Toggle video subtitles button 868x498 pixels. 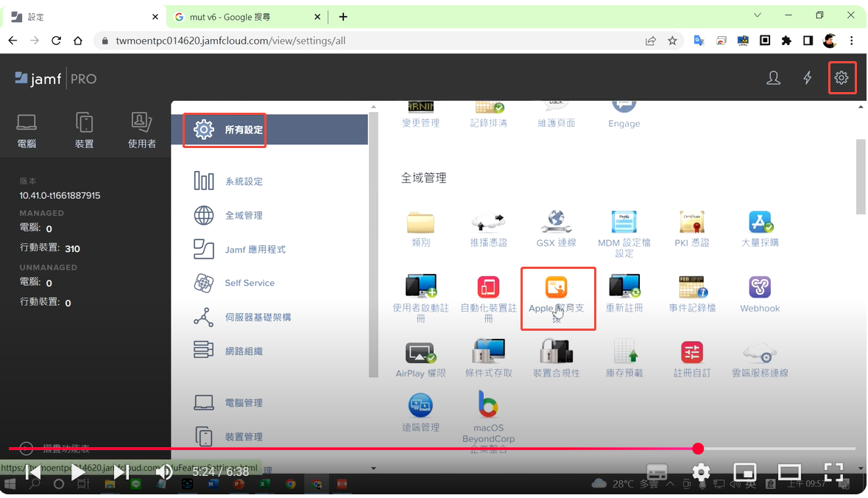click(x=657, y=472)
